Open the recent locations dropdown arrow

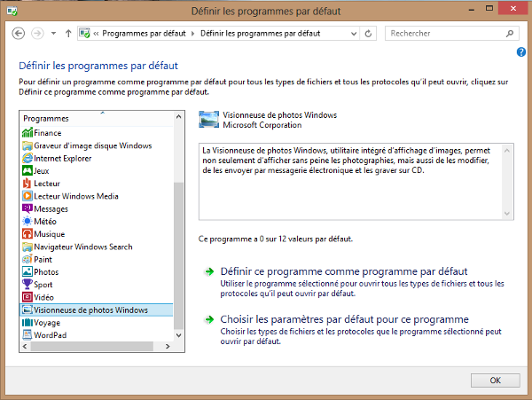53,33
